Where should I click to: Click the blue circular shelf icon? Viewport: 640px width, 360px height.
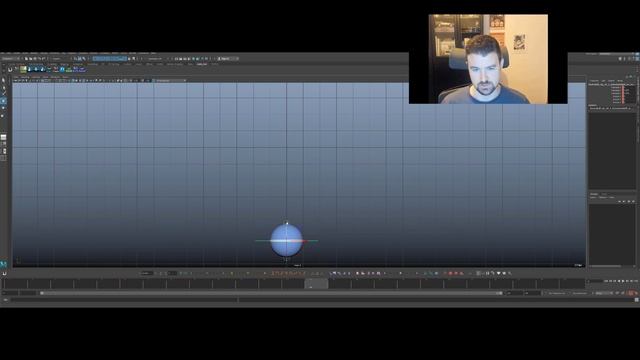pos(62,69)
